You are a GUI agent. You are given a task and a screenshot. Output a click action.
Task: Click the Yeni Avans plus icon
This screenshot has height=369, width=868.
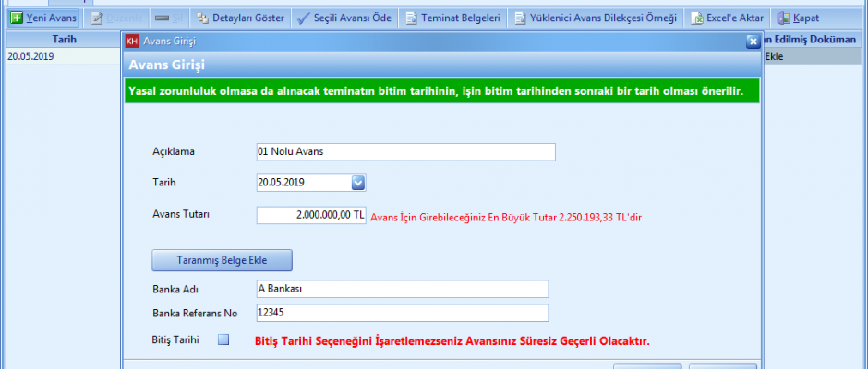click(x=17, y=18)
